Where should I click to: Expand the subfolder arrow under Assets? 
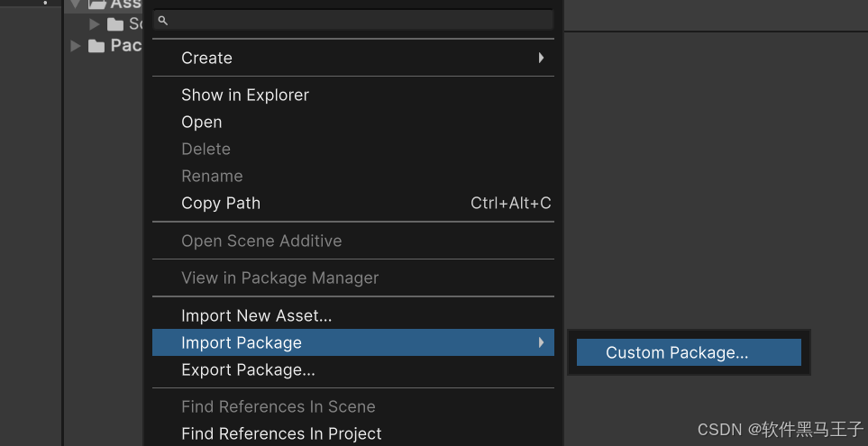(x=95, y=24)
